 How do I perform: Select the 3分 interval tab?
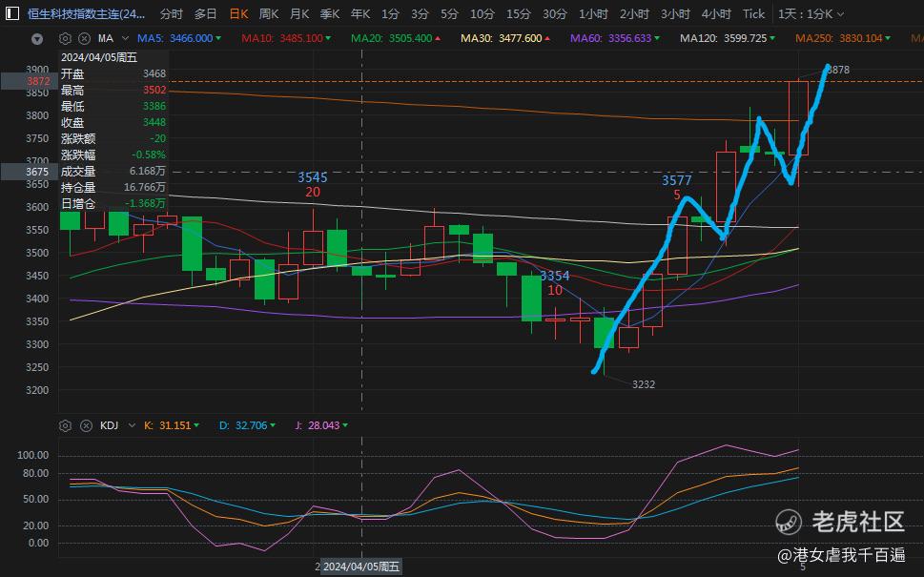[x=420, y=13]
